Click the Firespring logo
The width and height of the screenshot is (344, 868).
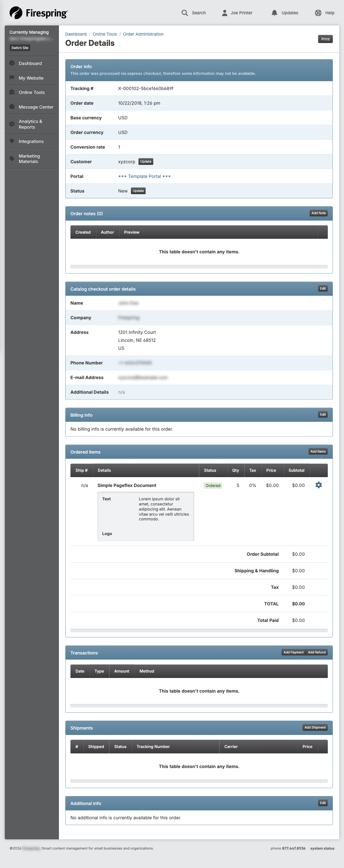[x=39, y=13]
